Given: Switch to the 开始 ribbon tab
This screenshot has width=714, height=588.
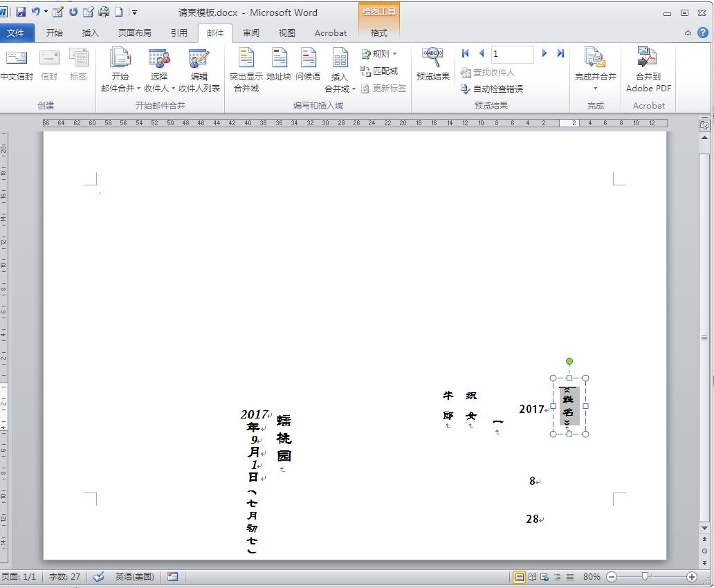Looking at the screenshot, I should click(x=54, y=33).
